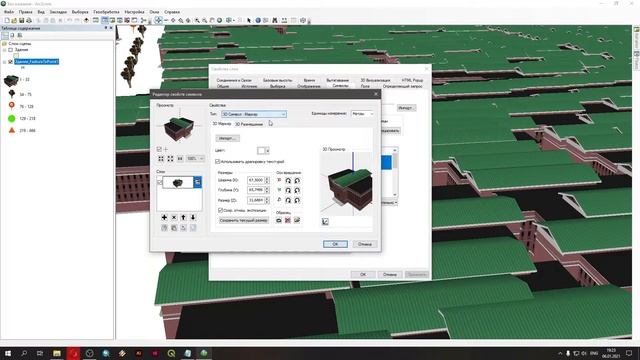Click the list by drawing order icon
The width and height of the screenshot is (640, 360).
tap(5, 36)
